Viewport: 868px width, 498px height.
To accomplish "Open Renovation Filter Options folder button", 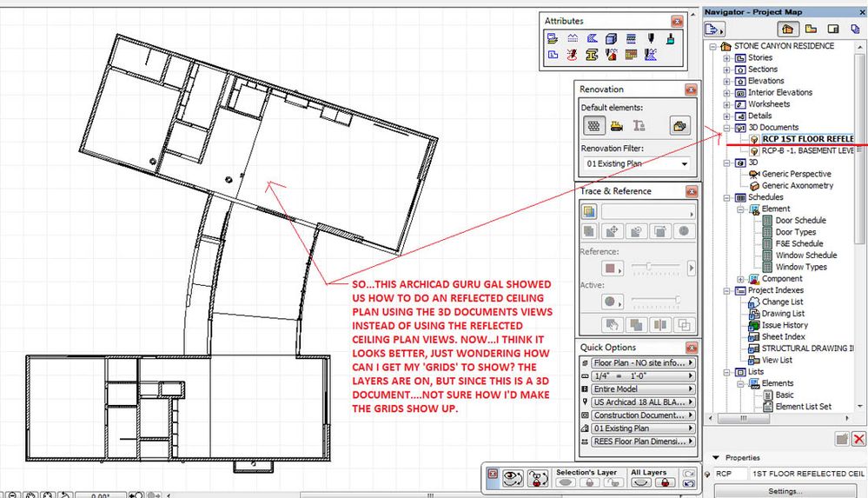I will pyautogui.click(x=679, y=126).
